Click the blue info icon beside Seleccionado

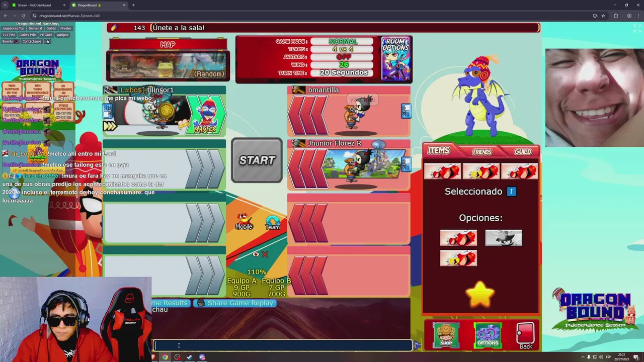click(511, 192)
